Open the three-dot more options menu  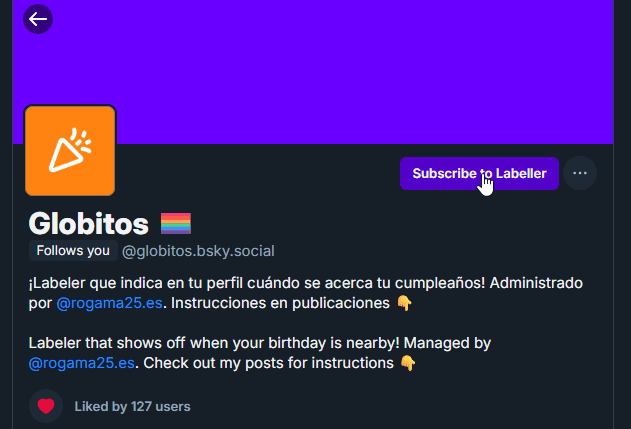(x=580, y=173)
